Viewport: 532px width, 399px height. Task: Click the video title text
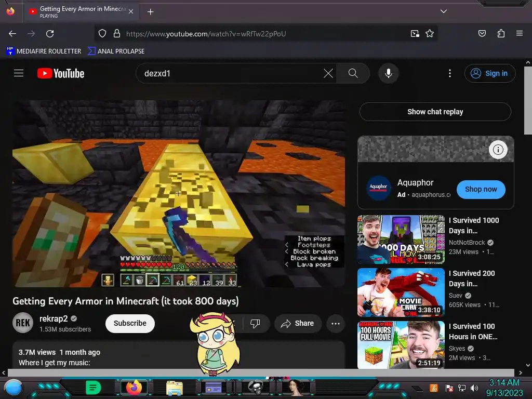[126, 301]
